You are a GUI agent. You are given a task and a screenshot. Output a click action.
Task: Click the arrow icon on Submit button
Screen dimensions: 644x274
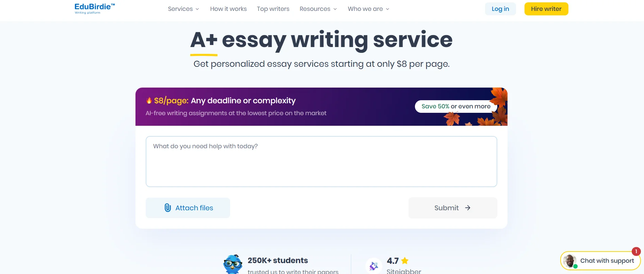point(468,208)
